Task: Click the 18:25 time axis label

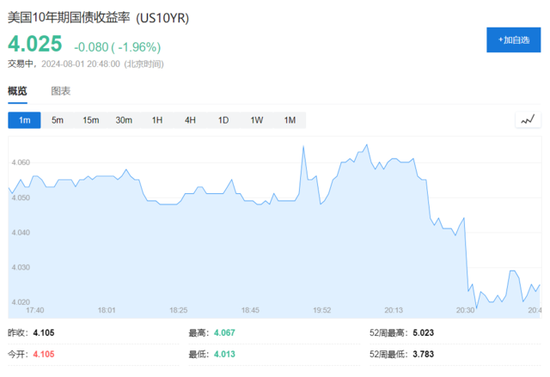Action: (179, 310)
